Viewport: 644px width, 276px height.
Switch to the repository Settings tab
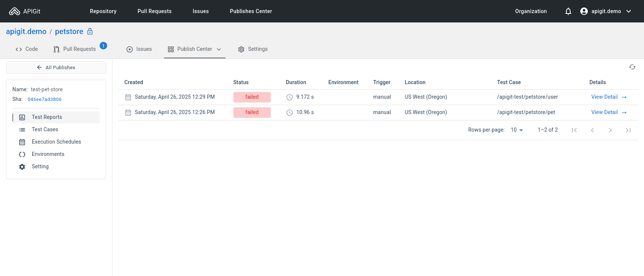tap(253, 49)
